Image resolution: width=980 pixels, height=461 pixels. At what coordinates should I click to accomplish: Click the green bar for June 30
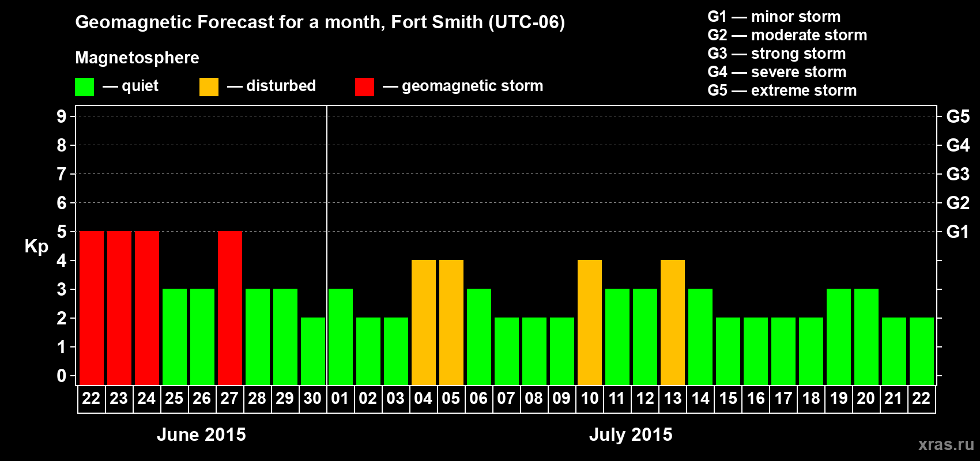[x=313, y=351]
